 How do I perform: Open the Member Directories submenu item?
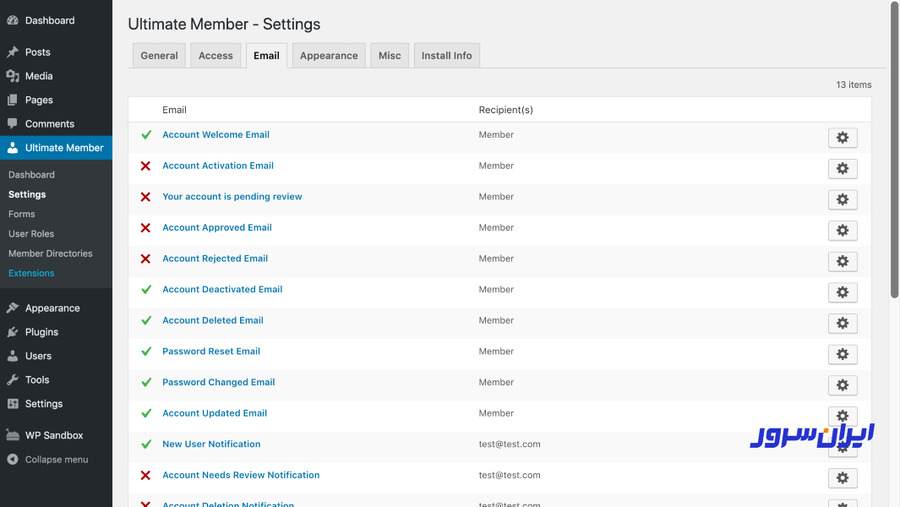[51, 253]
